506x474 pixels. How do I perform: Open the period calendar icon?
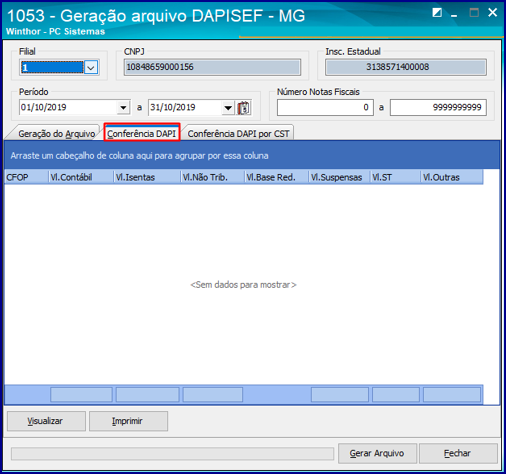[x=244, y=108]
